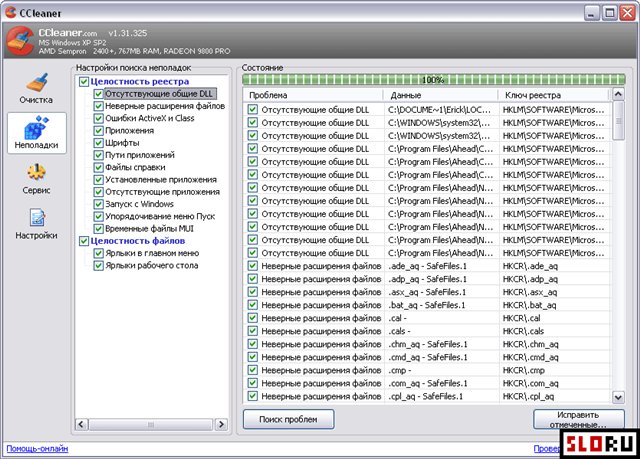Toggle Неверные расширения файлов option in tree
The height and width of the screenshot is (459, 640).
(98, 106)
